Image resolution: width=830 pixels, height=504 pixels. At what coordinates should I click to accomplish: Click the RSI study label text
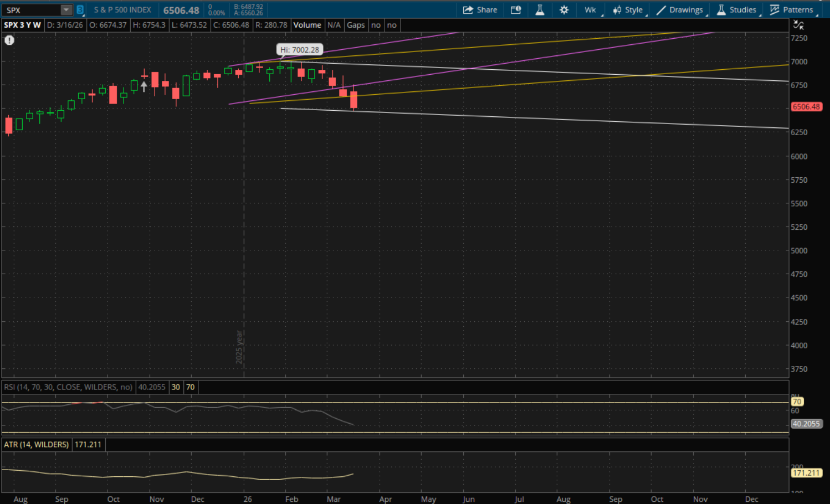[x=68, y=387]
